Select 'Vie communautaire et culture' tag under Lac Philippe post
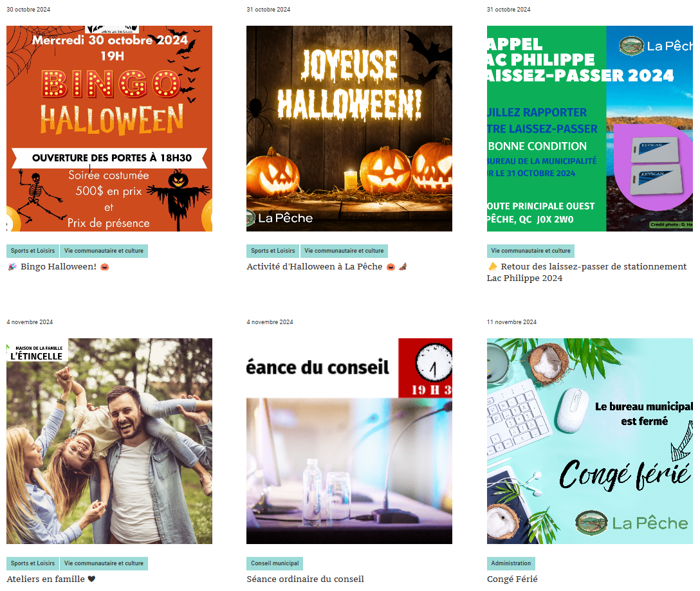The height and width of the screenshot is (591, 700). click(531, 251)
